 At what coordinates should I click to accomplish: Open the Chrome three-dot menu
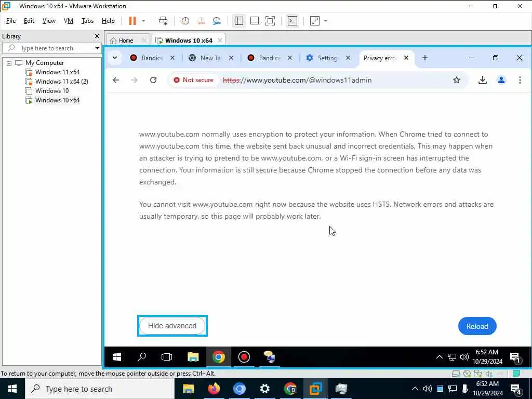(x=520, y=80)
